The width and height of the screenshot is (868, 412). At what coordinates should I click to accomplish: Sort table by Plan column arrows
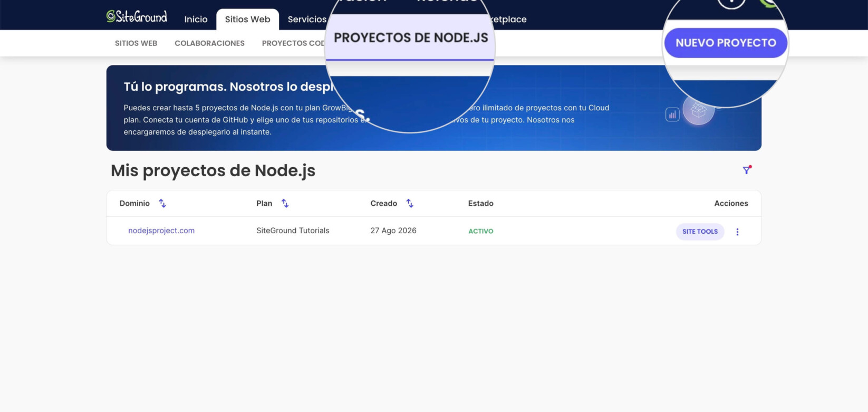point(285,203)
